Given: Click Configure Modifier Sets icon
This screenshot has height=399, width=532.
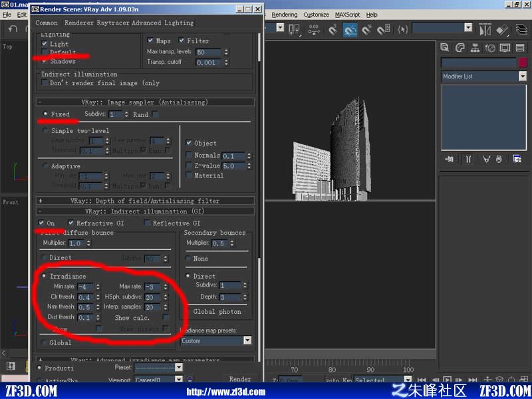Looking at the screenshot, I should tap(517, 159).
